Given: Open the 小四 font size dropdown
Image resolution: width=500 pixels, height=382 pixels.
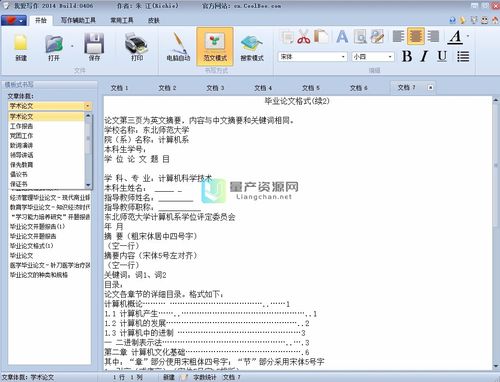Looking at the screenshot, I should 390,57.
